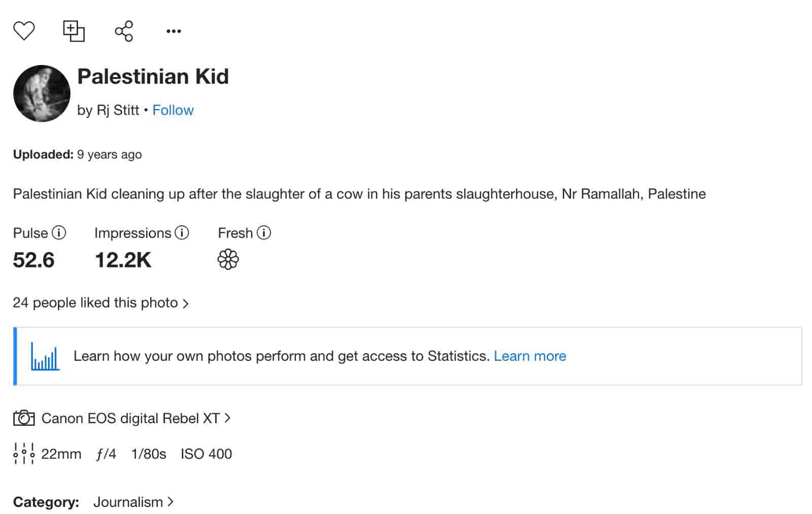
Task: Open Canon EOS digital Rebel XT chevron
Action: (228, 418)
